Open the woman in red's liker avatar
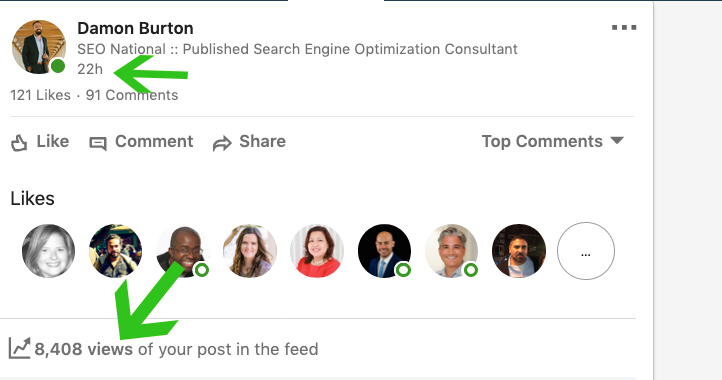The width and height of the screenshot is (722, 380). (317, 251)
